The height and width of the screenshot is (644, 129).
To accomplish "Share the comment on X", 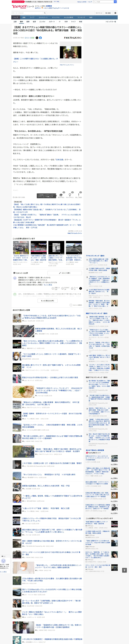I will [80, 288].
